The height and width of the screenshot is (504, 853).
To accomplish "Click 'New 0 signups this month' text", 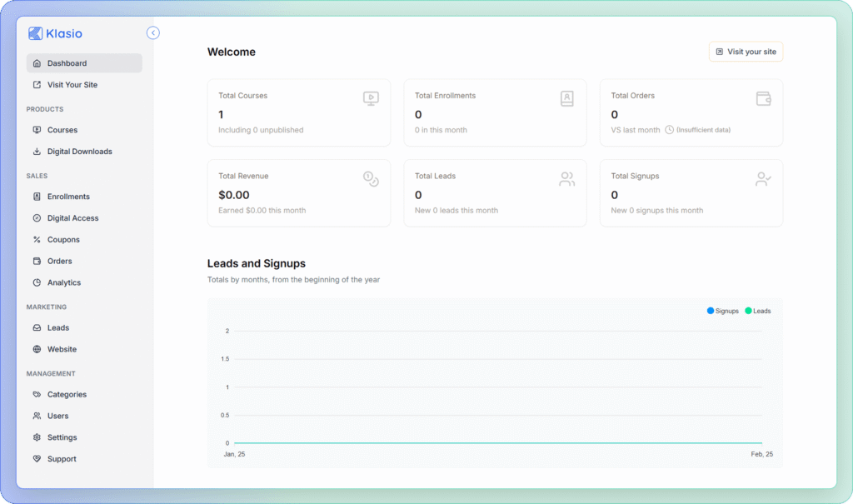I will [657, 211].
